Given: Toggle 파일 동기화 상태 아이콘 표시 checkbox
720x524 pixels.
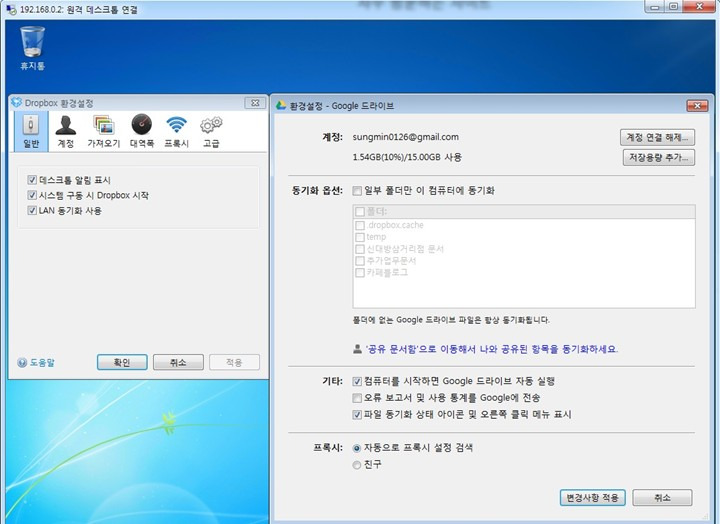Looking at the screenshot, I should pyautogui.click(x=357, y=415).
